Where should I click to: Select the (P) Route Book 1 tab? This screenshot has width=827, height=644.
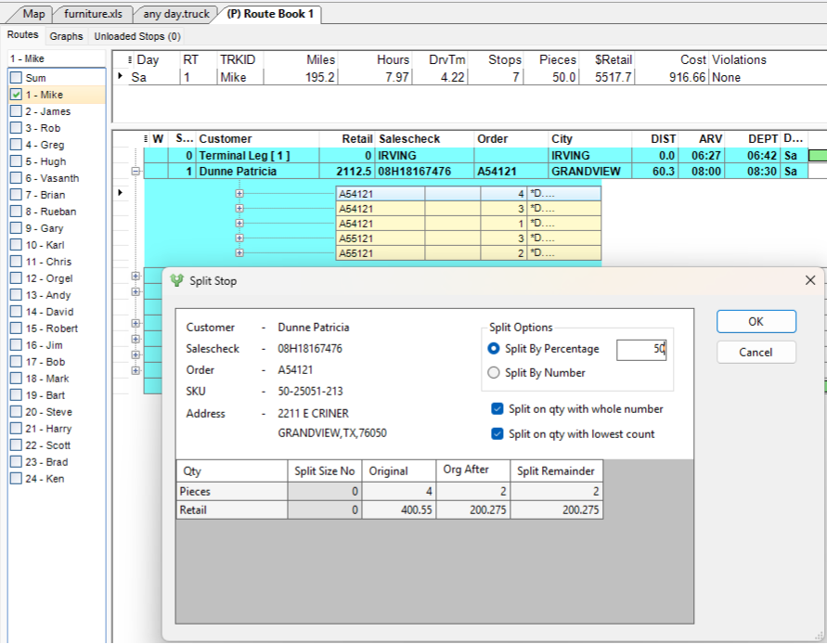270,14
